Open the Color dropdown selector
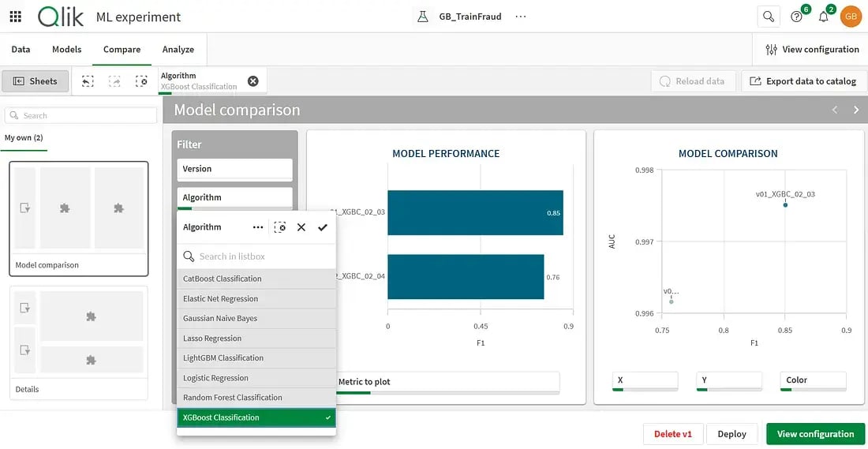The width and height of the screenshot is (868, 449). [813, 380]
